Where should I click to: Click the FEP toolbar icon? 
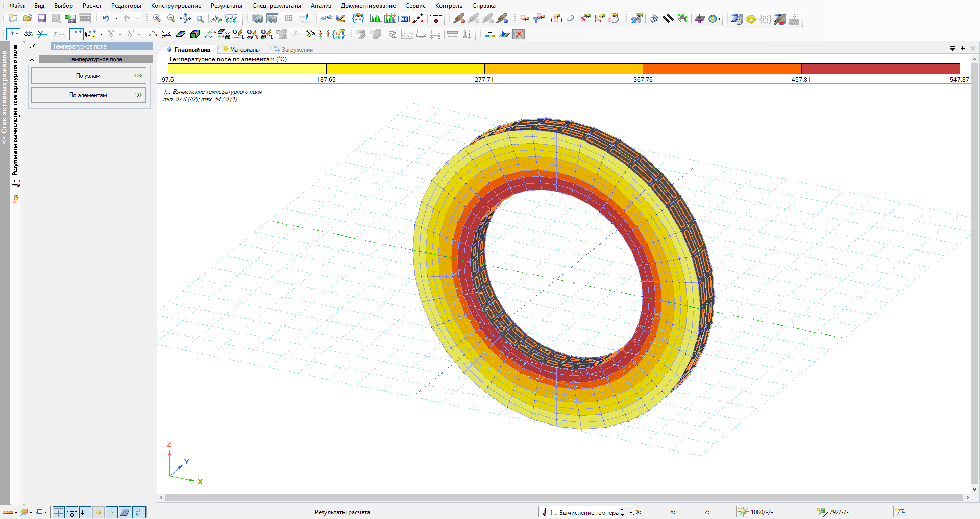85,19
